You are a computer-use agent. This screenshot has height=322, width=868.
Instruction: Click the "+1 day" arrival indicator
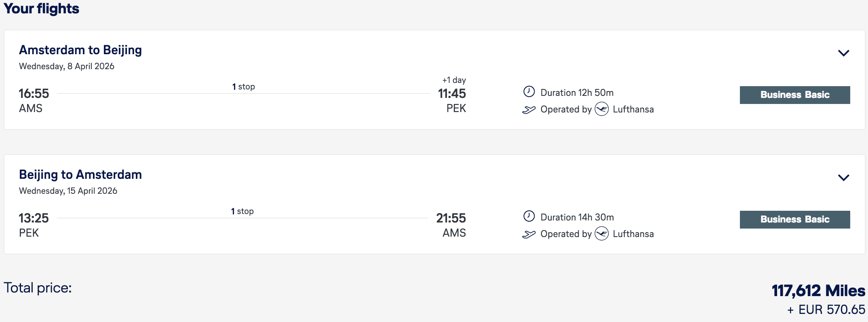click(x=454, y=80)
